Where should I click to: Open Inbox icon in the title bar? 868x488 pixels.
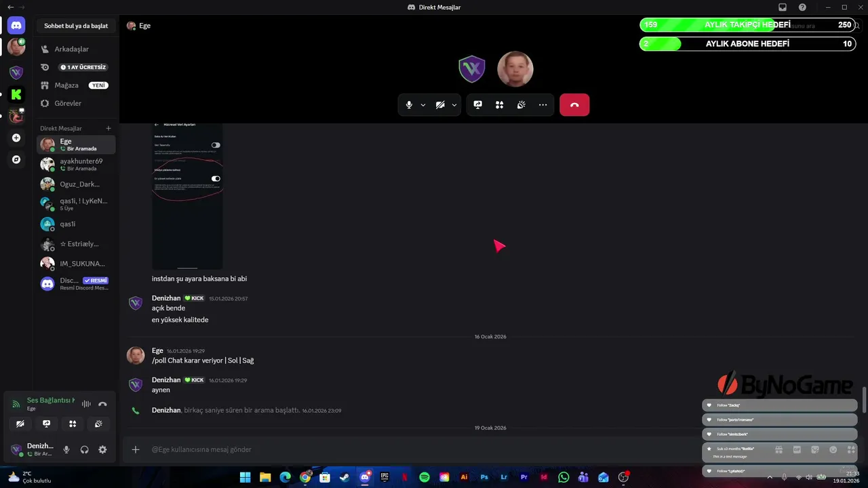click(x=783, y=7)
